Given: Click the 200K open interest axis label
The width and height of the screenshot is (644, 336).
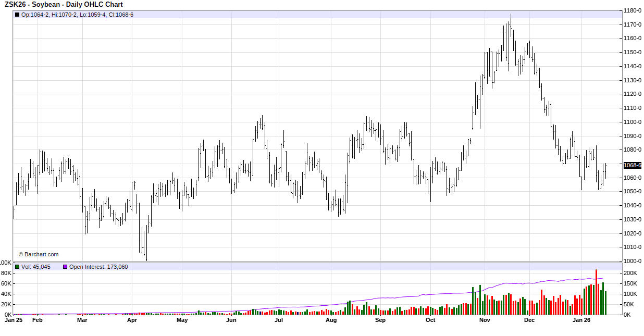Looking at the screenshot, I should point(630,273).
